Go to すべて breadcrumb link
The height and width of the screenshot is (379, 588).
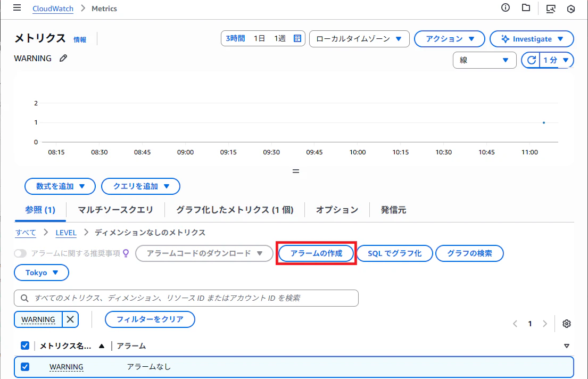26,233
